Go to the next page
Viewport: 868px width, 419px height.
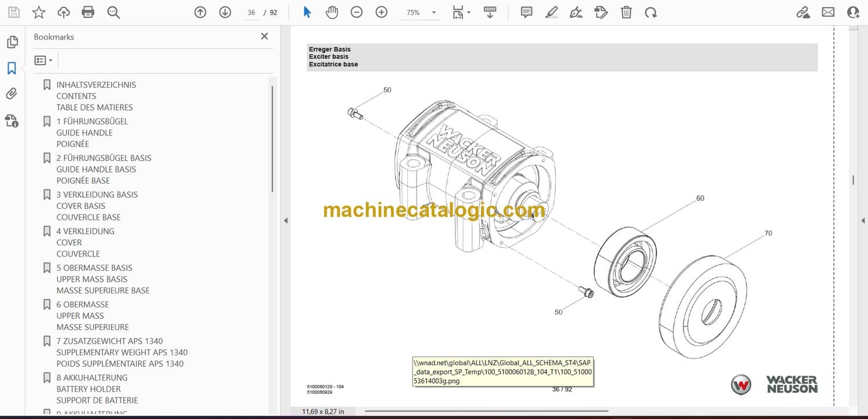[x=225, y=12]
